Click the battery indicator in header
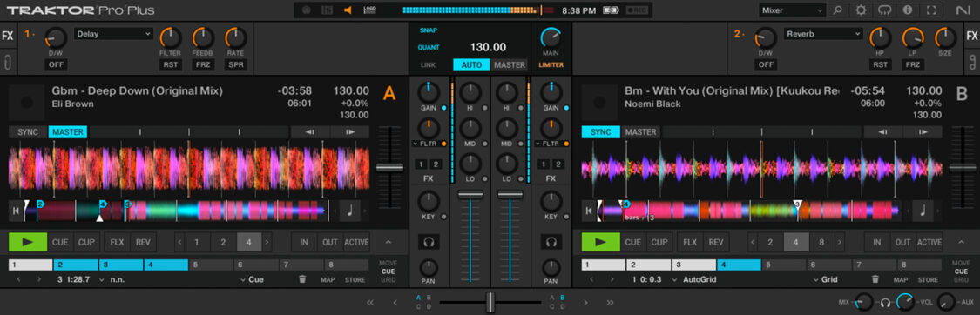980x315 pixels. coord(612,10)
